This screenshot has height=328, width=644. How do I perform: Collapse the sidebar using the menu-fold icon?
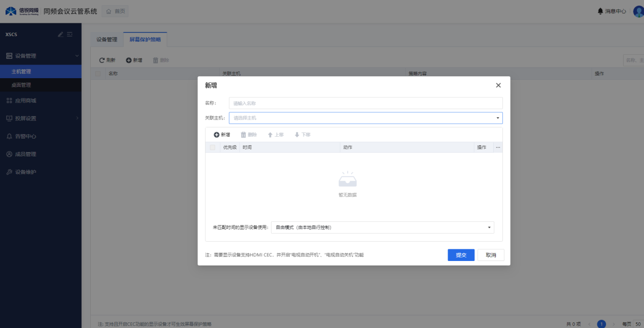pyautogui.click(x=70, y=35)
